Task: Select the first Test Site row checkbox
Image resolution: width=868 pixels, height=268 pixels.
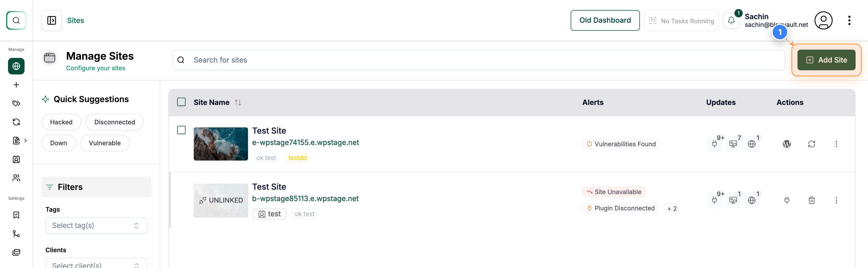Action: coord(181,130)
